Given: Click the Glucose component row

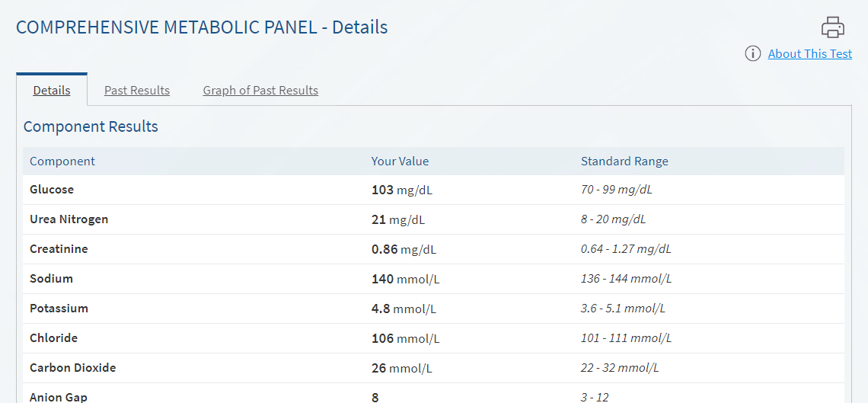Looking at the screenshot, I should (433, 190).
